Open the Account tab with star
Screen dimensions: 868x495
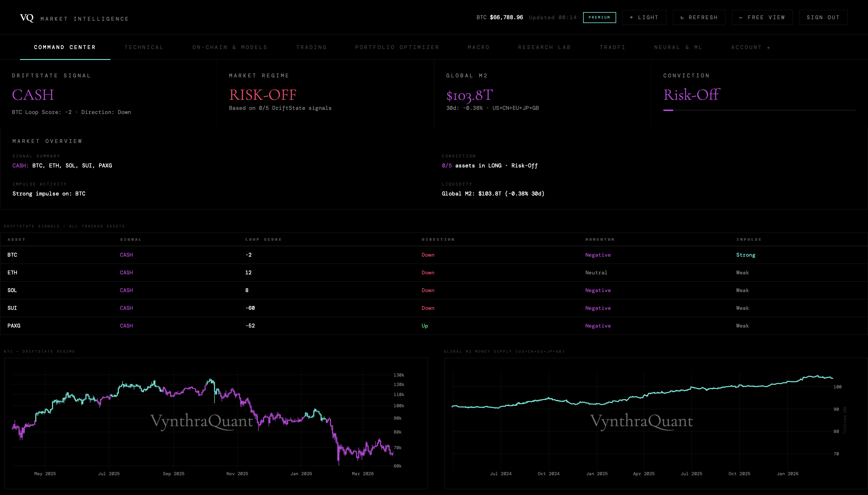coord(750,47)
